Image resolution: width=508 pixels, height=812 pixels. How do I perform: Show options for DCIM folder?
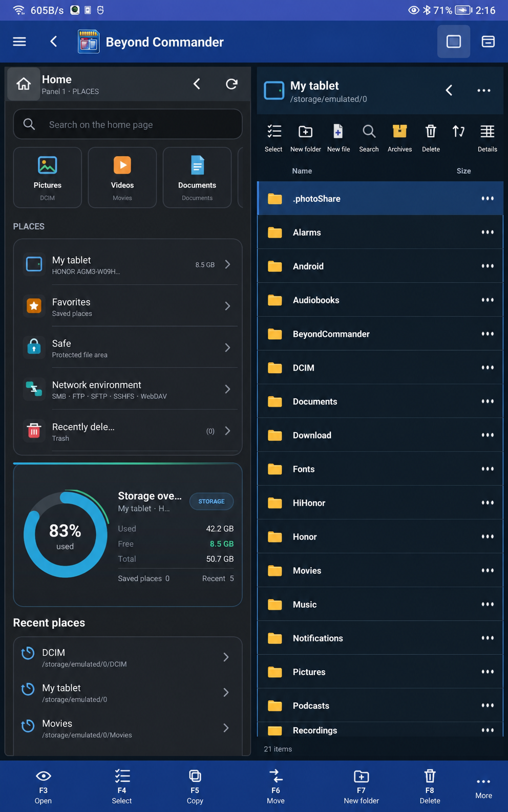point(488,368)
